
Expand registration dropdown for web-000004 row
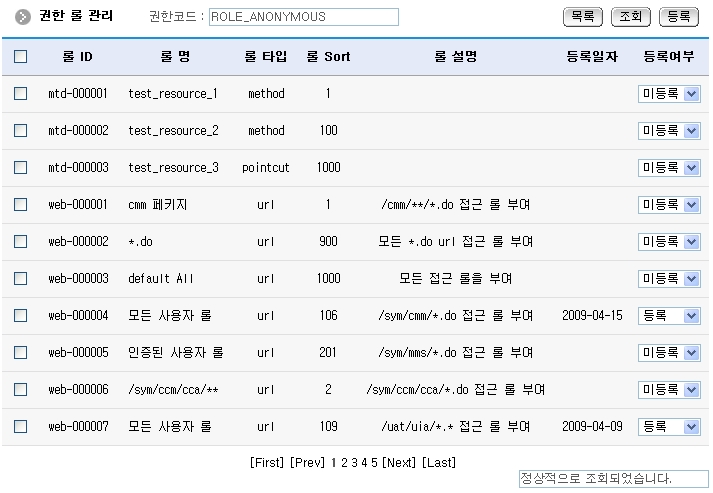(669, 316)
